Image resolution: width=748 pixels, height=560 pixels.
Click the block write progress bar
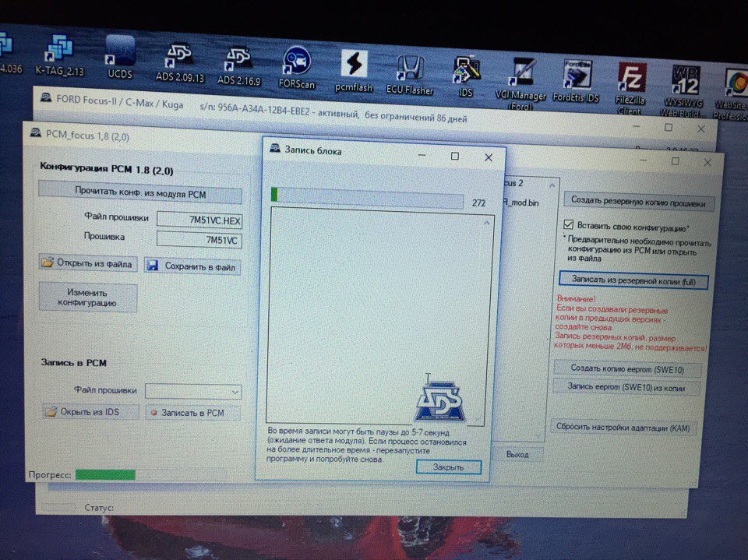367,198
